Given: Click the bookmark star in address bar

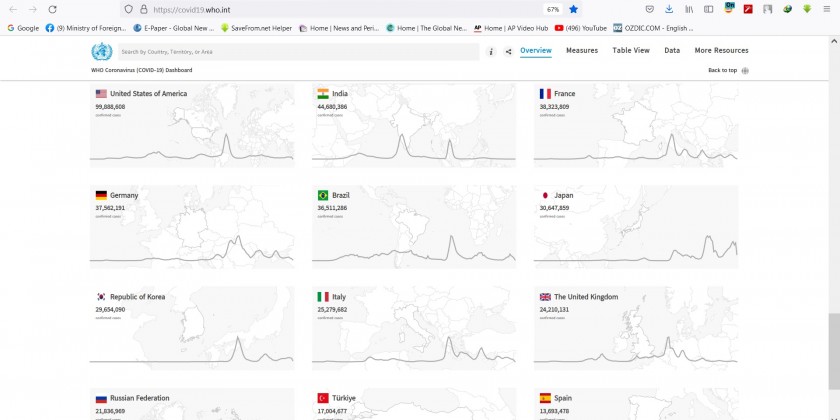Looking at the screenshot, I should (574, 9).
